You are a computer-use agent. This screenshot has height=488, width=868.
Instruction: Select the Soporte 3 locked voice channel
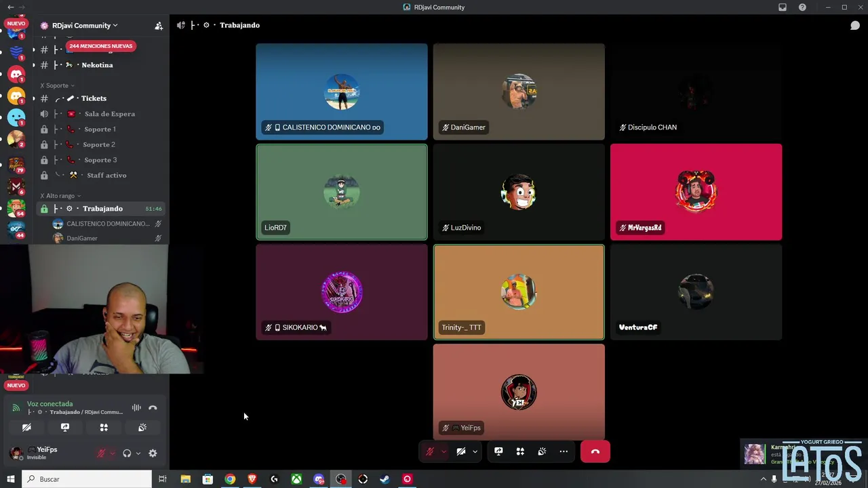coord(102,160)
